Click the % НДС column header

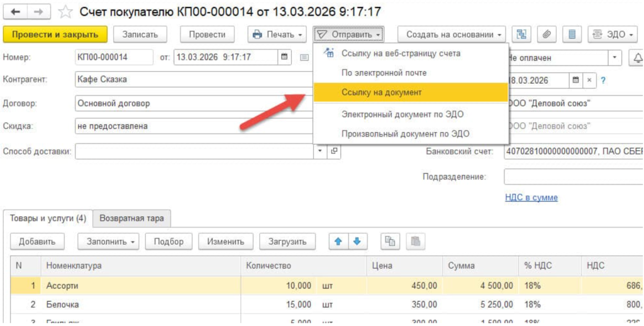point(550,266)
